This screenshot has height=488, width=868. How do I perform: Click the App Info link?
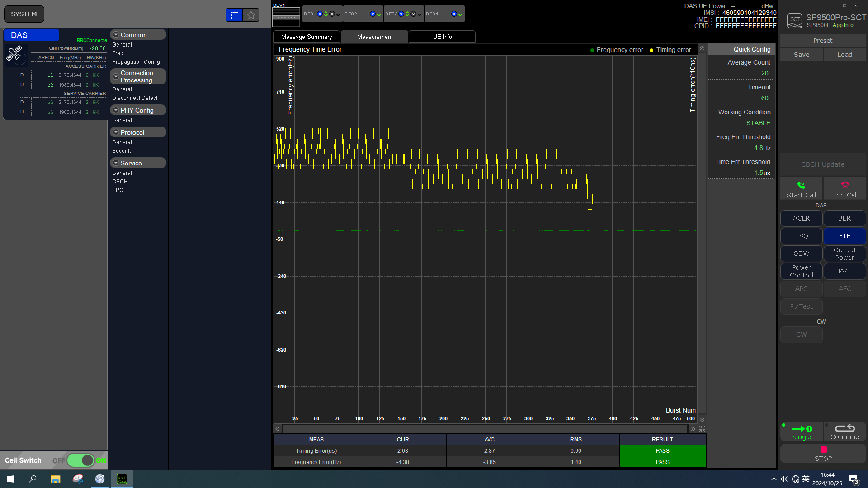click(843, 25)
